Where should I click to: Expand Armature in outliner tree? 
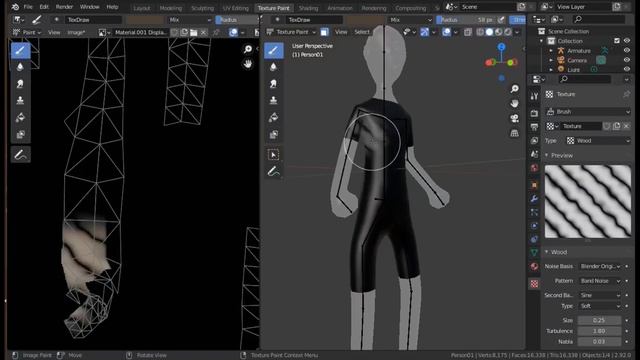click(551, 51)
